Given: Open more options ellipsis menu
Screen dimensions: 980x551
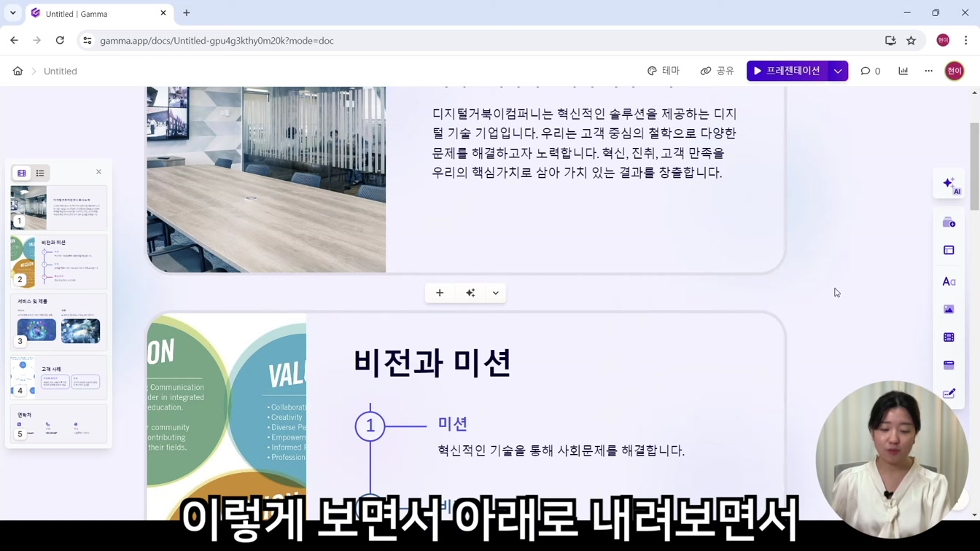Looking at the screenshot, I should pos(928,71).
